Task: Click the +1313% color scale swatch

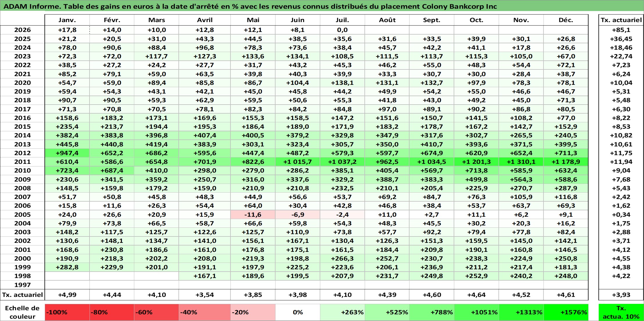Action: [521, 312]
